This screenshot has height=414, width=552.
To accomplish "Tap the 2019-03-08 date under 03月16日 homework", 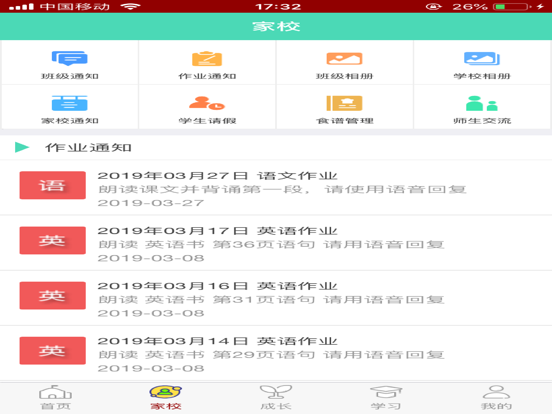I will (x=151, y=313).
